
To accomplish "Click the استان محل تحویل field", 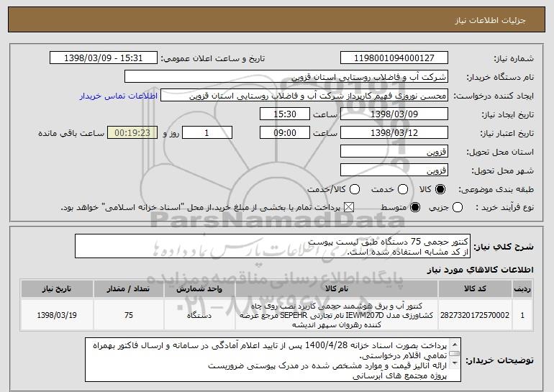I will (394, 152).
